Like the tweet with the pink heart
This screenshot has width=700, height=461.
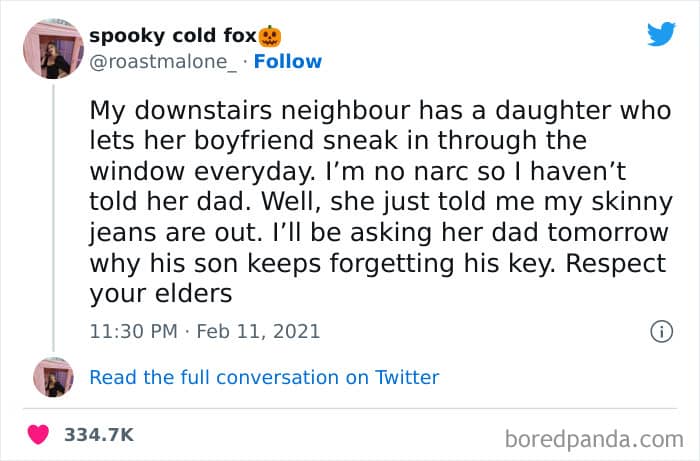tap(38, 434)
